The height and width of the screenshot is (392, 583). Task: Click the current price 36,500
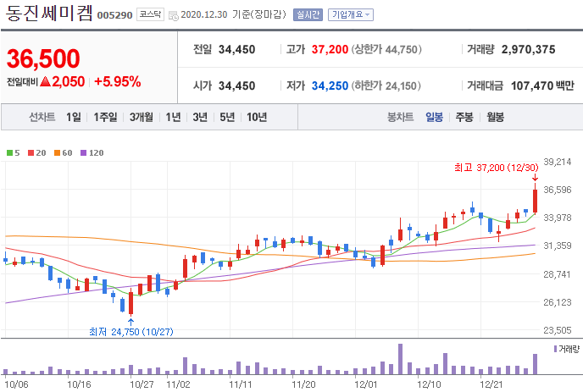tap(43, 58)
